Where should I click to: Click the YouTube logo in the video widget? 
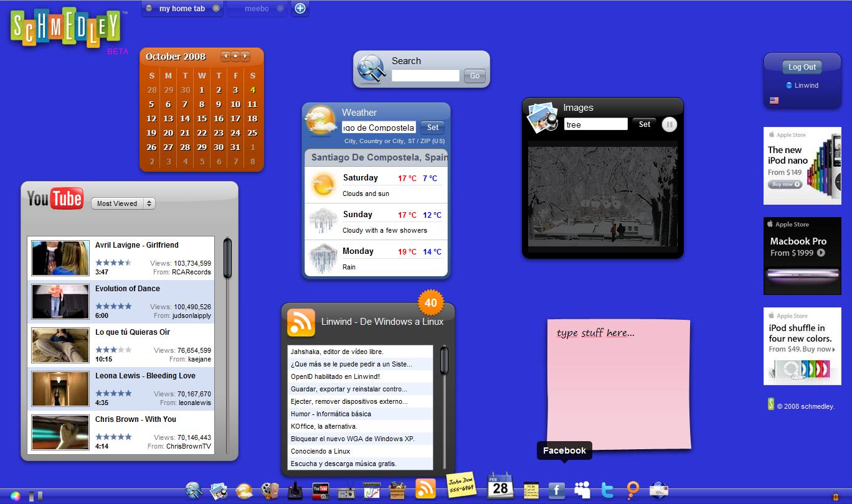click(55, 198)
